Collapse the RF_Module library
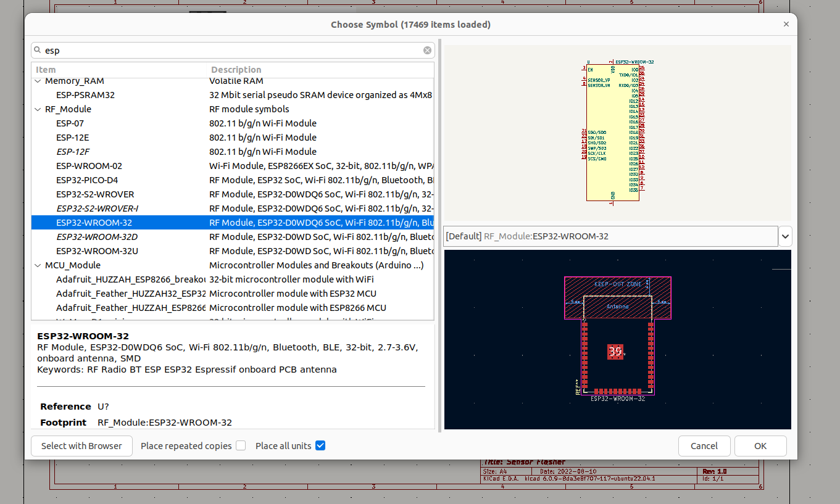The image size is (840, 504). 38,109
